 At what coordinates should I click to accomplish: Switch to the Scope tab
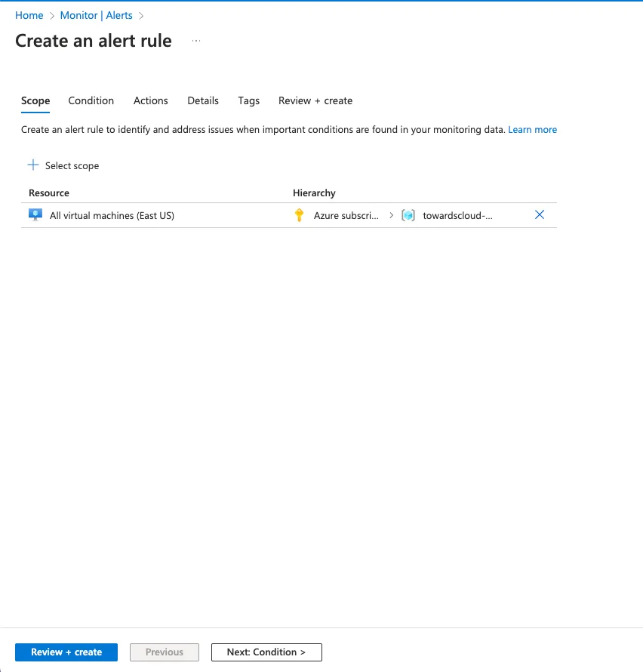[x=35, y=100]
